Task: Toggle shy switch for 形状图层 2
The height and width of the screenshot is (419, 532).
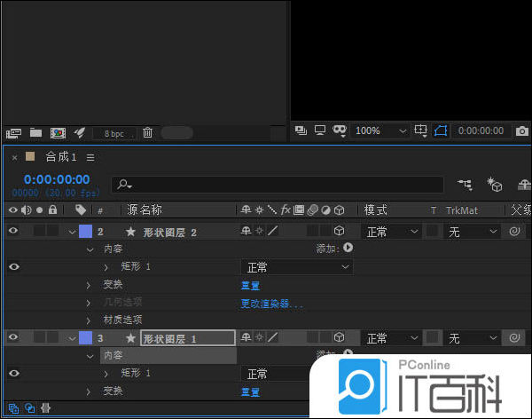Action: 246,231
